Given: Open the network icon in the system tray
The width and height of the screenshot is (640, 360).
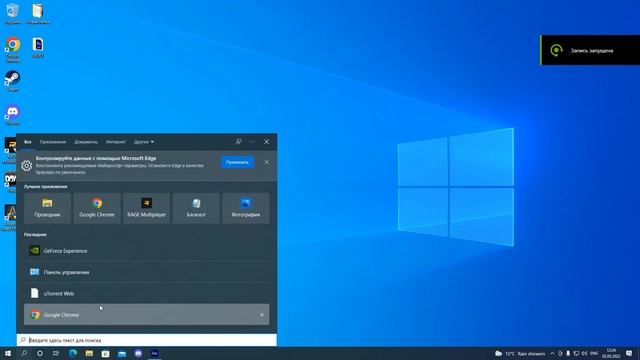Looking at the screenshot, I should click(x=576, y=353).
